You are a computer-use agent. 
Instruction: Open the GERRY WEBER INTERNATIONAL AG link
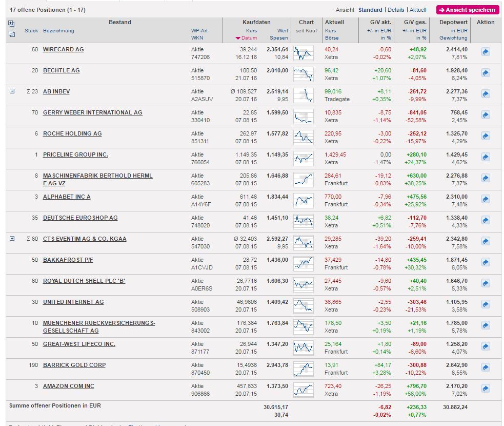[92, 112]
